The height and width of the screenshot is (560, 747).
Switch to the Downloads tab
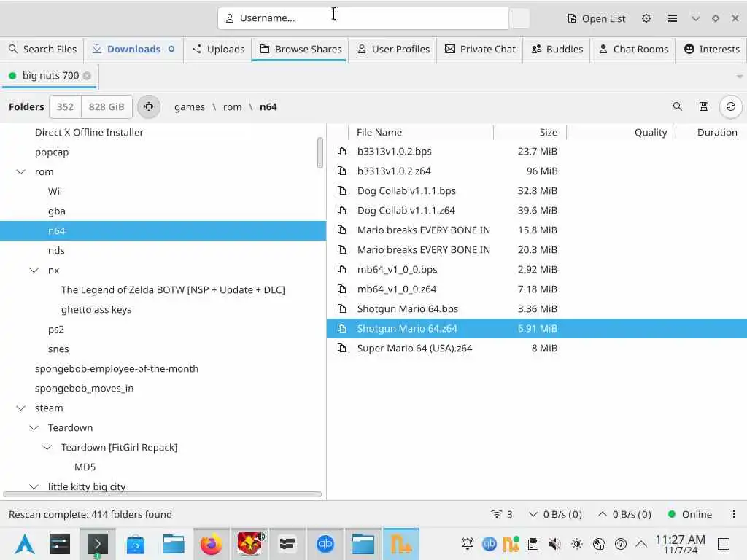click(133, 49)
